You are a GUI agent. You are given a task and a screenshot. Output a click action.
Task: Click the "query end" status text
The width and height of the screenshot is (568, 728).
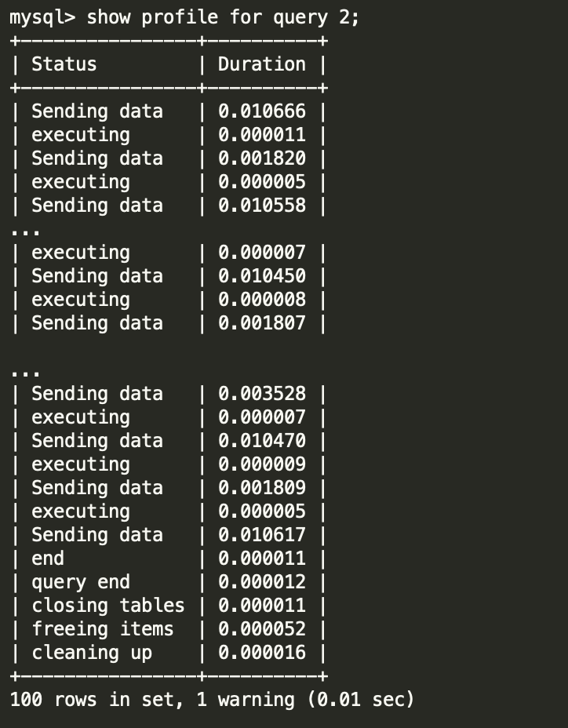(x=80, y=582)
